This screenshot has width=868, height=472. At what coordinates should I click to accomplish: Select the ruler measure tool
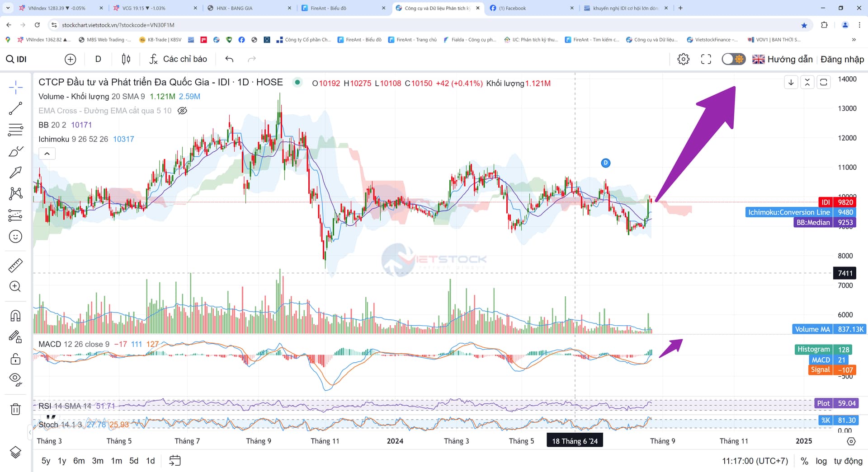tap(15, 266)
